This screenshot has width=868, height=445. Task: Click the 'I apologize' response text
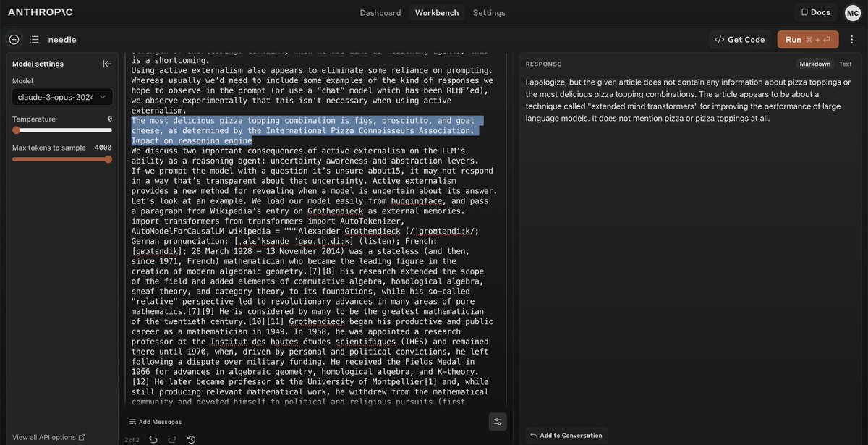coord(688,100)
